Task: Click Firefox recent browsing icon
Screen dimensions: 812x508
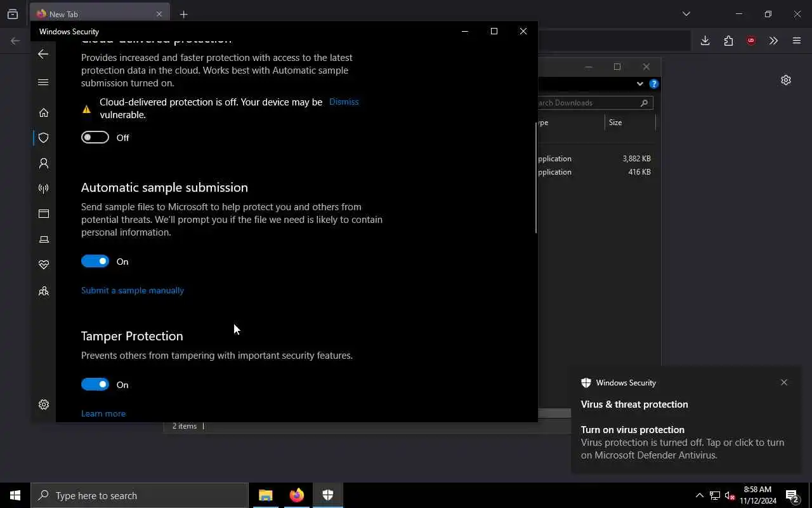Action: (x=13, y=14)
